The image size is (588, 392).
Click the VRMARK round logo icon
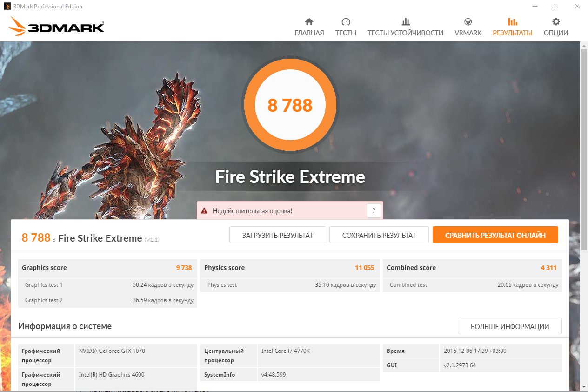coord(468,21)
